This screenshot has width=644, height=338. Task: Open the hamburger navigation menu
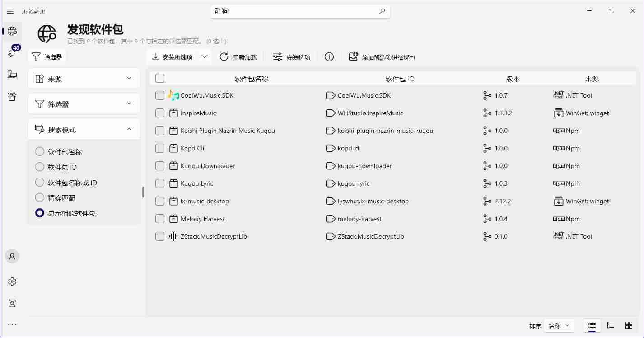click(10, 11)
